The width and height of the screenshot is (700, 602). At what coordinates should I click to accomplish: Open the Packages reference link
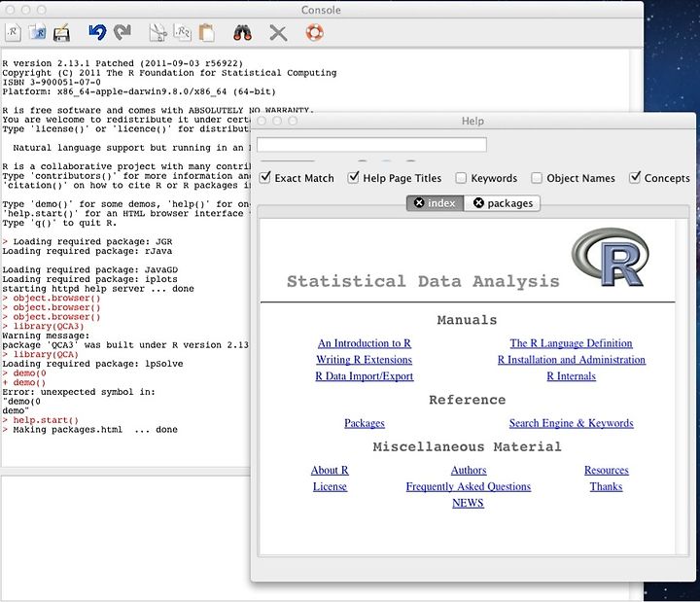click(365, 423)
